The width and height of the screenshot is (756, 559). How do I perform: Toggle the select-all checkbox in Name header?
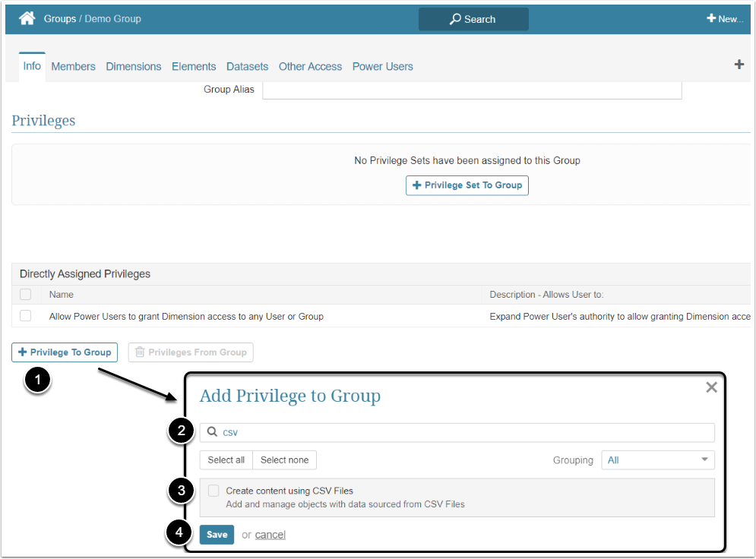point(26,294)
